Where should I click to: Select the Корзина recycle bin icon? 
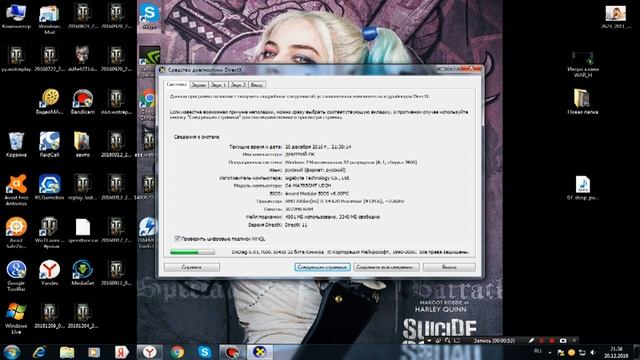pyautogui.click(x=16, y=144)
